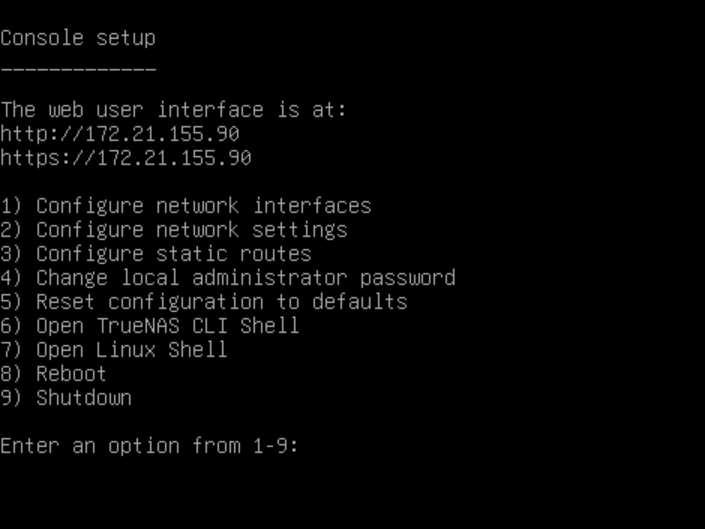Choose the Configure network settings entry
The height and width of the screenshot is (529, 705).
click(x=191, y=230)
